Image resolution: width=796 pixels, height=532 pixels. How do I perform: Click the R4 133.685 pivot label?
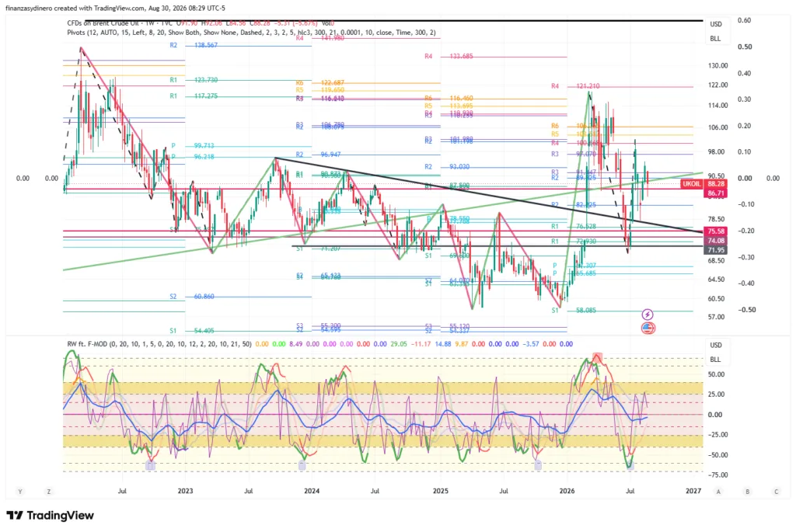[449, 56]
